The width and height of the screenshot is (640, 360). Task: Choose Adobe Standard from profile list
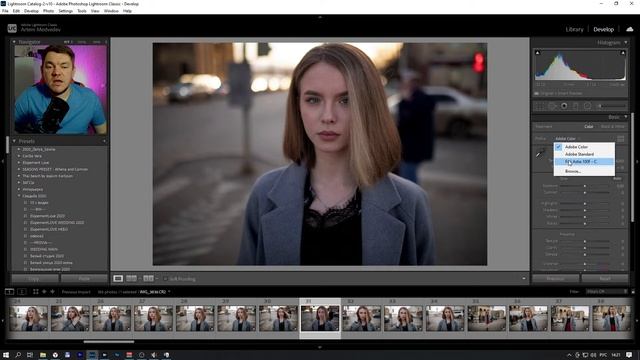(584, 154)
